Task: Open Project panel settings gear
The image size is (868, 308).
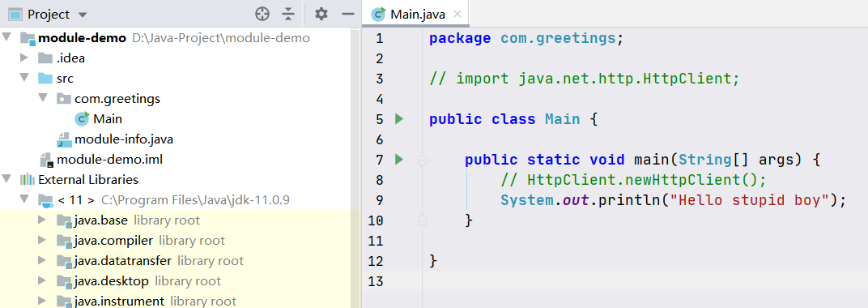Action: tap(321, 14)
